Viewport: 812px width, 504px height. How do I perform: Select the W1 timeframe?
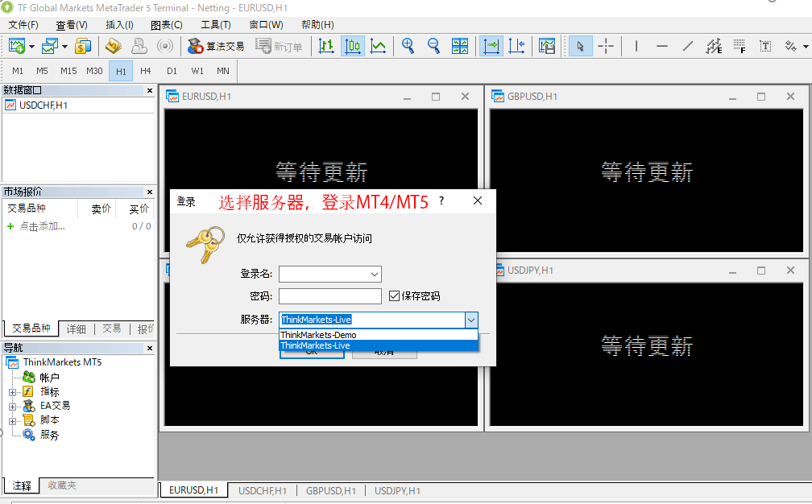point(197,71)
